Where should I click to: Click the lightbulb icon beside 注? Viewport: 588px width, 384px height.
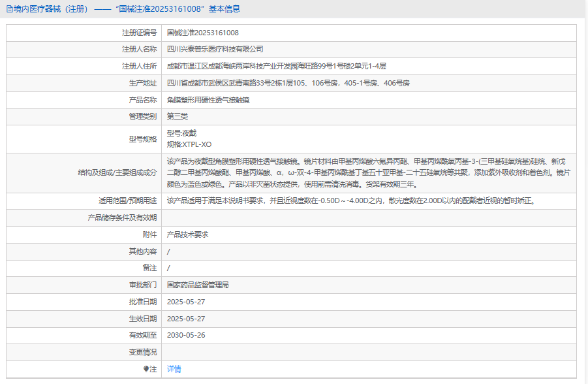(x=146, y=369)
